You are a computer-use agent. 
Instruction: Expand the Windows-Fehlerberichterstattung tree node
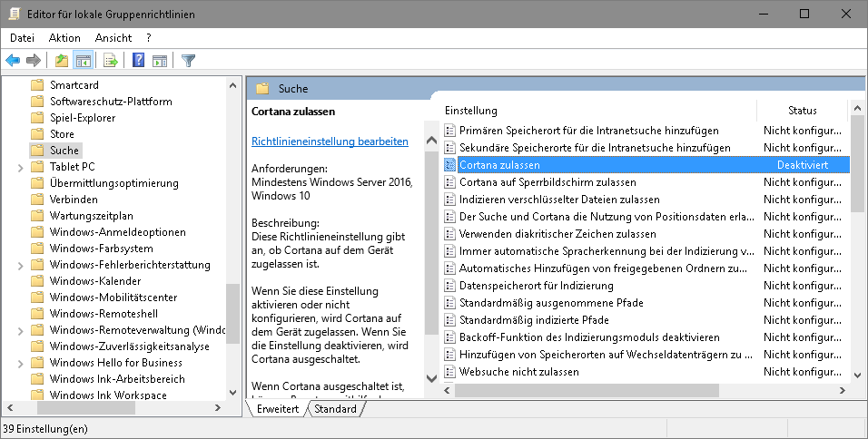click(x=20, y=265)
